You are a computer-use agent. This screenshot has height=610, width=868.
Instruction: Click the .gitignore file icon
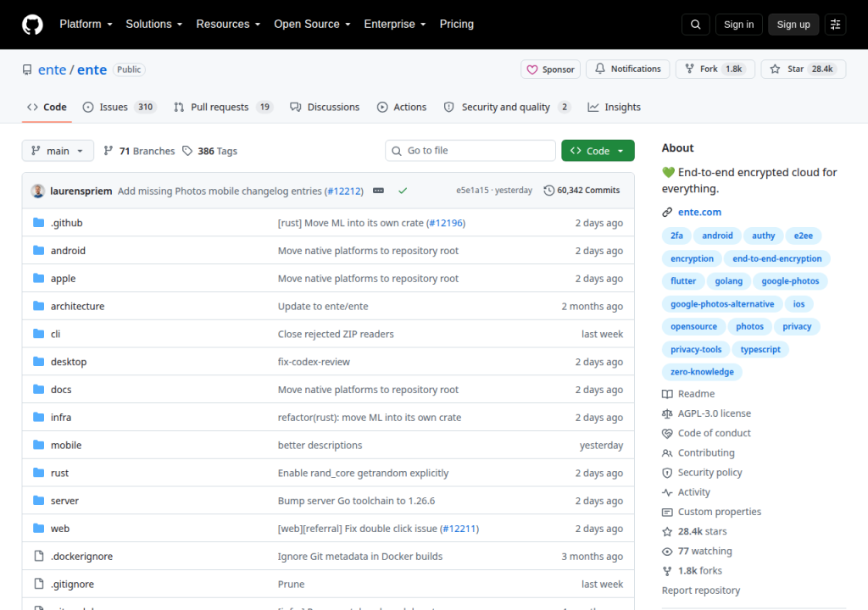point(39,584)
